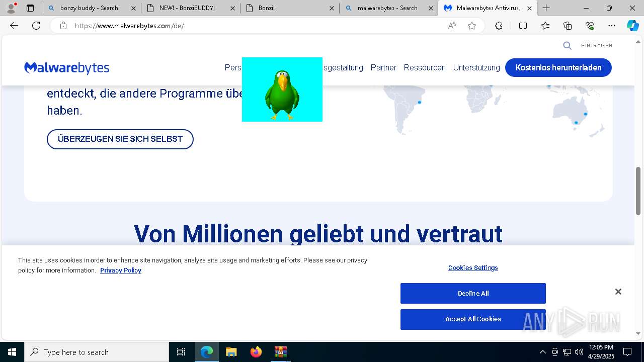Launch Copilot from the toolbar

632,26
